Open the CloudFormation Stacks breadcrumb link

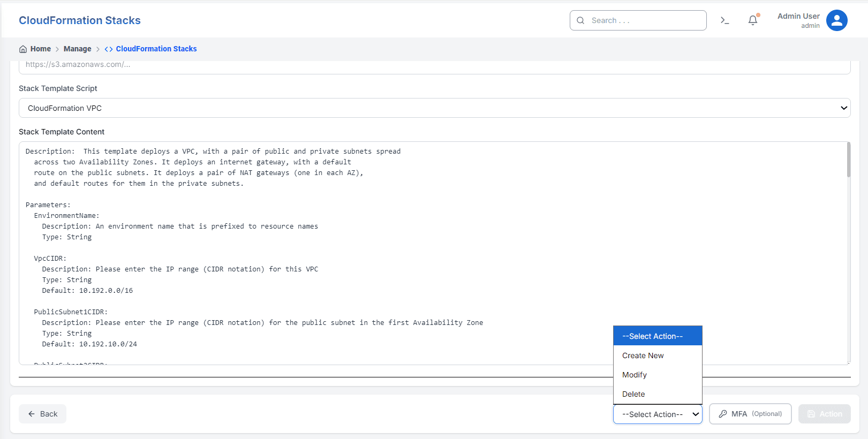click(156, 49)
